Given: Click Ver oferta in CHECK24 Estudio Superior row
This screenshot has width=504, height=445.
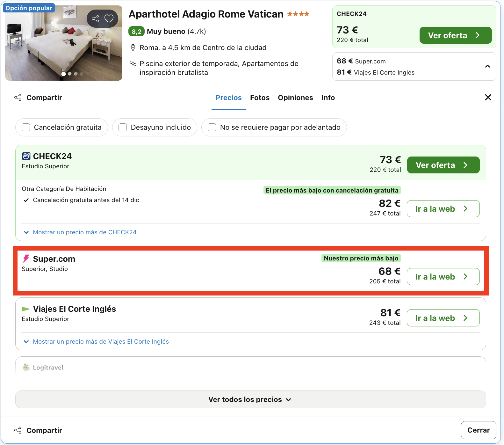Looking at the screenshot, I should click(x=443, y=165).
